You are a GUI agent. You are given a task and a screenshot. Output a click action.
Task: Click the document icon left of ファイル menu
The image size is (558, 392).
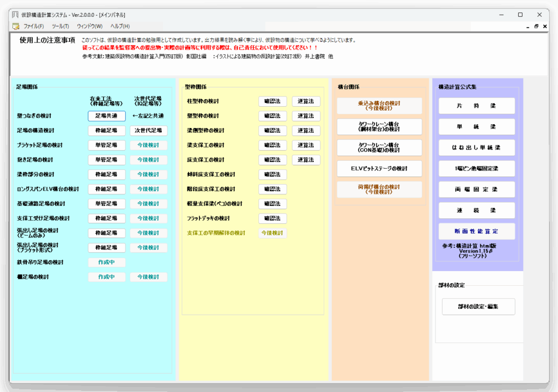click(16, 26)
